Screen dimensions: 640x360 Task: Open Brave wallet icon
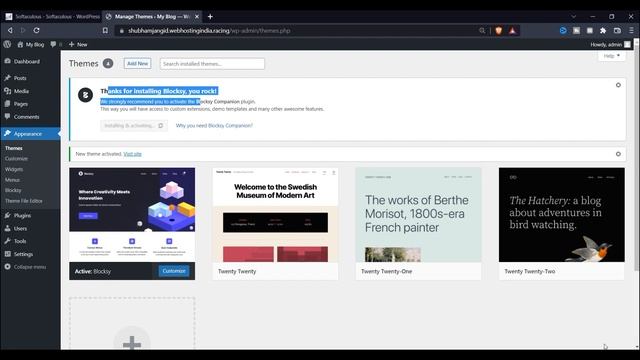click(x=617, y=31)
